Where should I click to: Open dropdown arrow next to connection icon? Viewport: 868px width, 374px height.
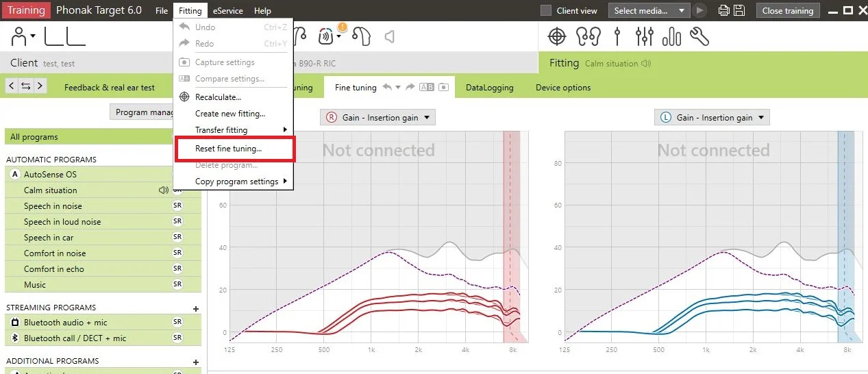pos(339,36)
